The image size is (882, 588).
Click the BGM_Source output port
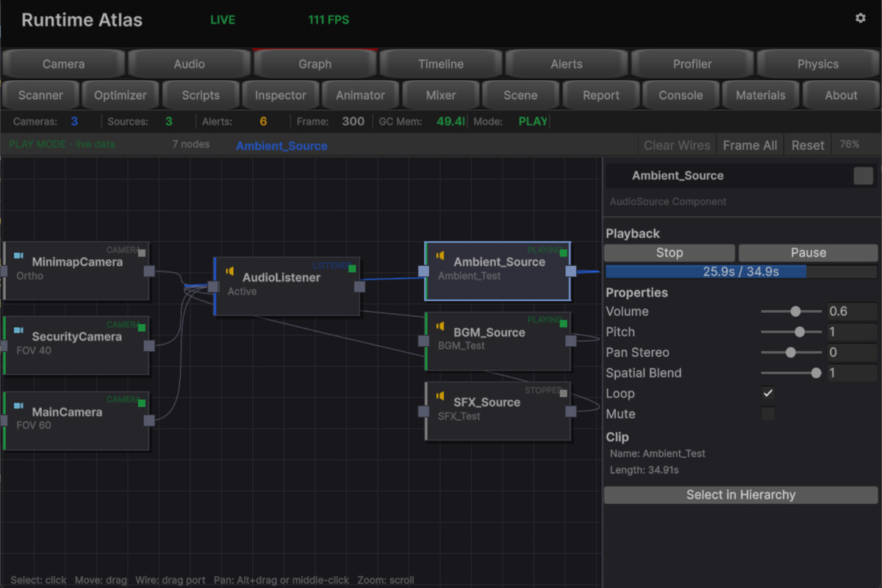tap(571, 341)
